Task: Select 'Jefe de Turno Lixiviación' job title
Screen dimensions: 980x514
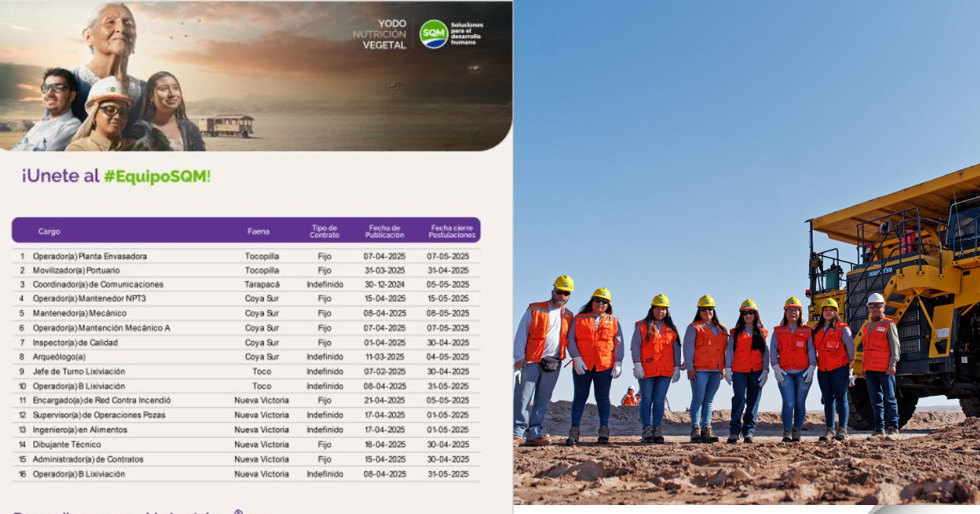Action: (x=78, y=371)
